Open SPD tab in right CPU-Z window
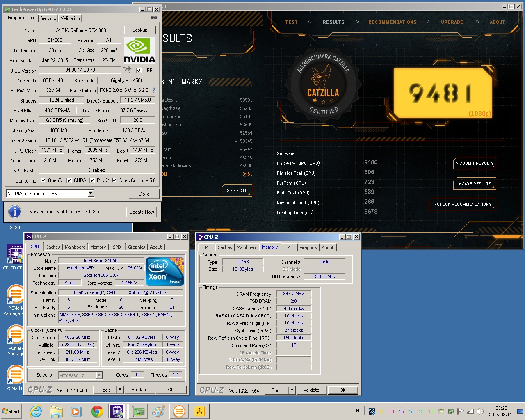The width and height of the screenshot is (525, 420). coord(289,247)
